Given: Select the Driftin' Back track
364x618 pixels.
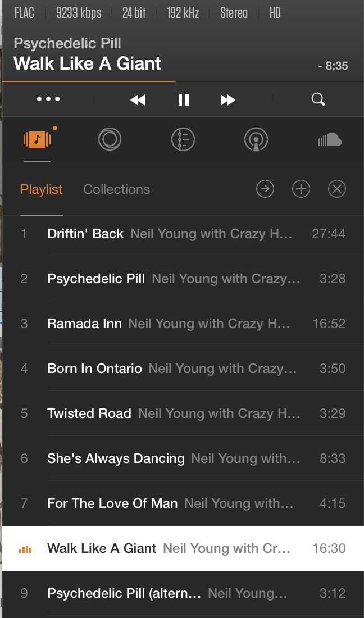Looking at the screenshot, I should 85,234.
